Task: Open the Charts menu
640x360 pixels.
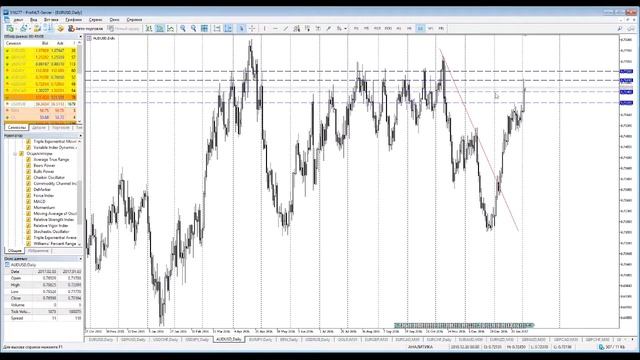Action: tap(73, 20)
